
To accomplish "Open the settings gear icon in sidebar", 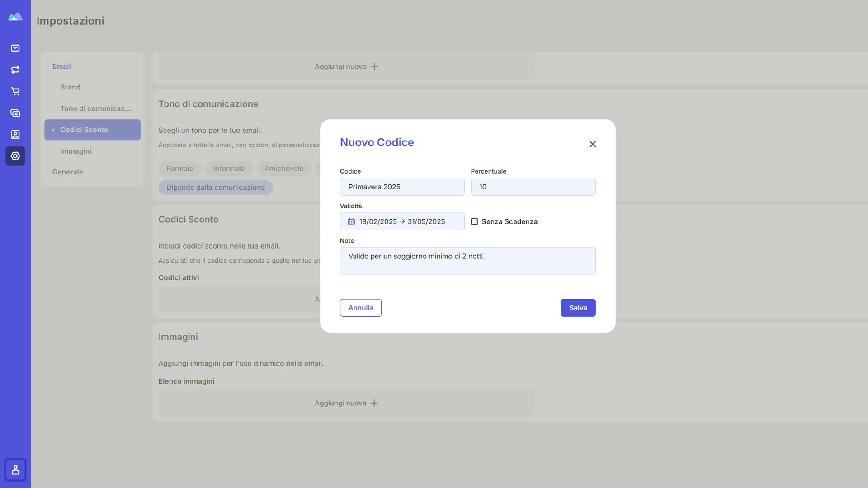I will 15,156.
